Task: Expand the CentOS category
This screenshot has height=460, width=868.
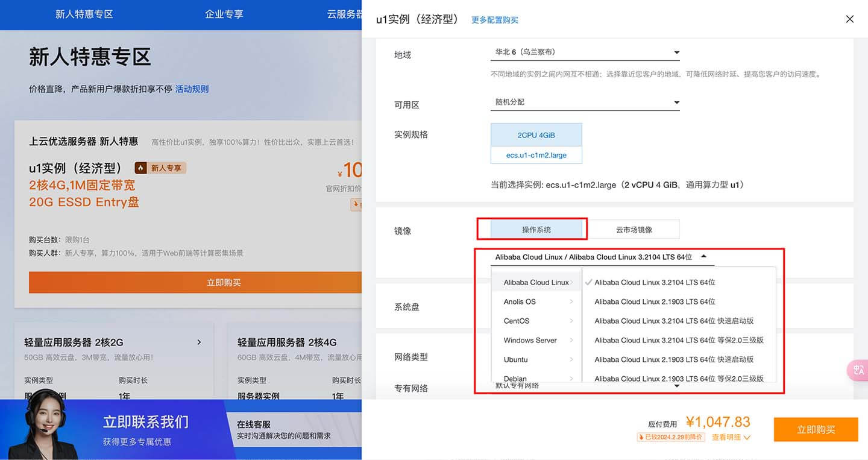Action: [536, 321]
